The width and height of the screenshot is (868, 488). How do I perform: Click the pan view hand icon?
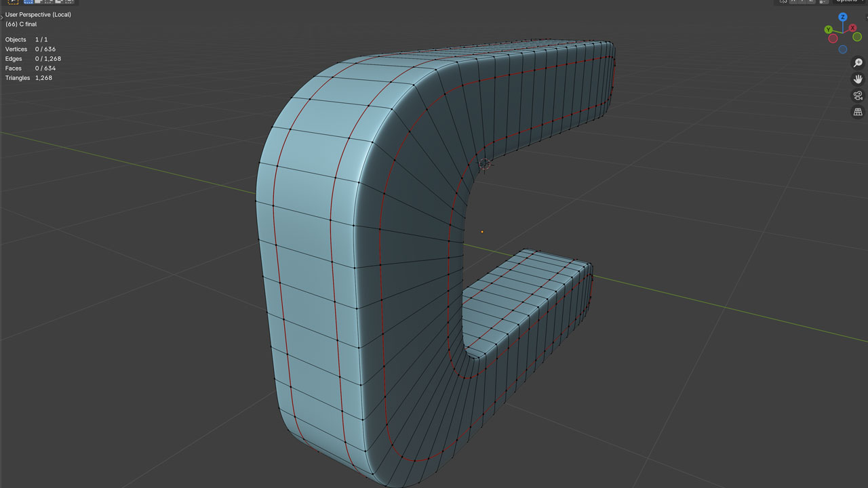[858, 79]
